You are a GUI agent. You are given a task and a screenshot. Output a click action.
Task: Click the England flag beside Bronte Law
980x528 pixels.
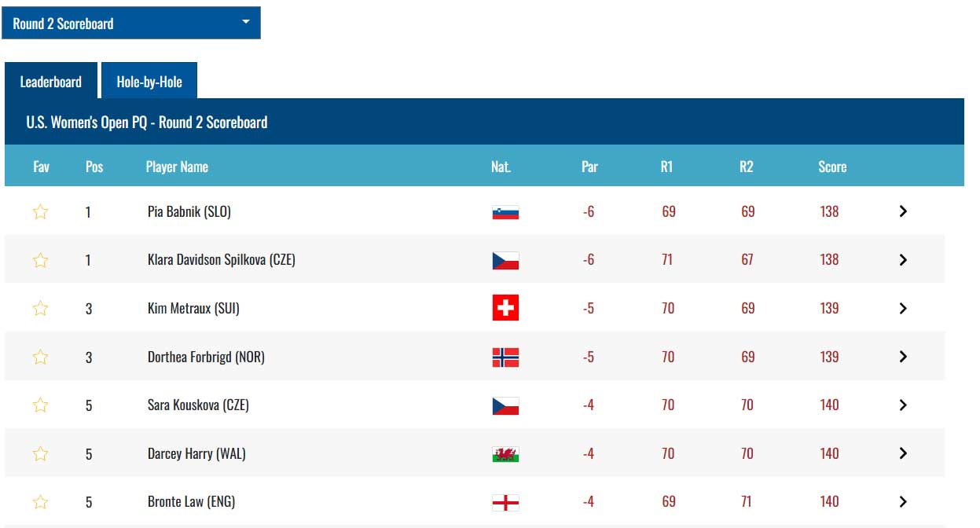tap(505, 502)
